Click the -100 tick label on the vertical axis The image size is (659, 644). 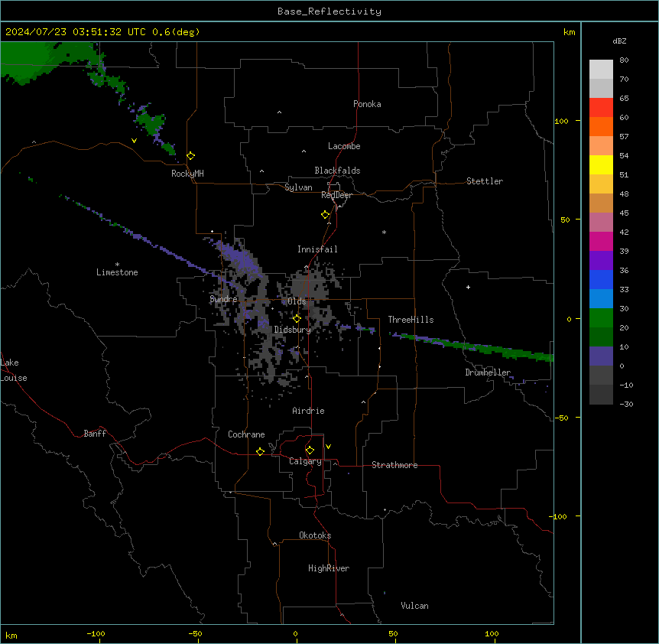(559, 516)
